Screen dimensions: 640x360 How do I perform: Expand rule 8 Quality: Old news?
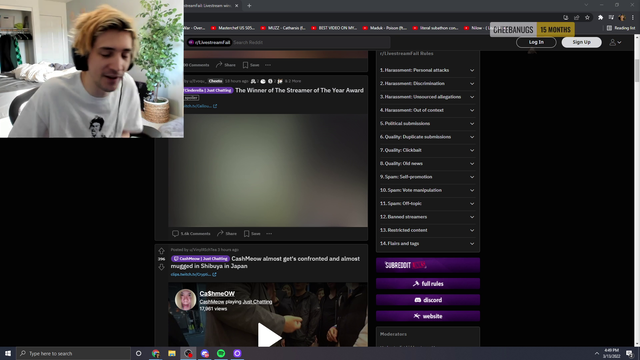point(427,163)
